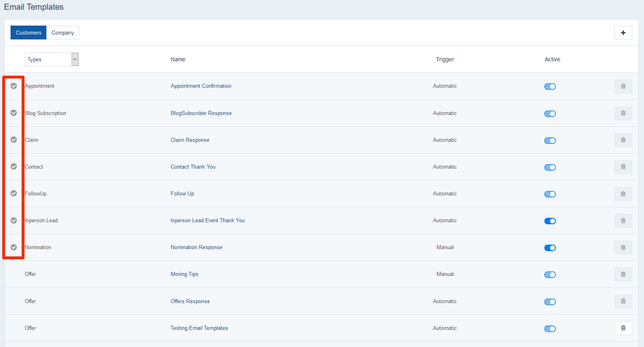
Task: Switch off Inperson Lead Event Thank You toggle
Action: point(550,221)
